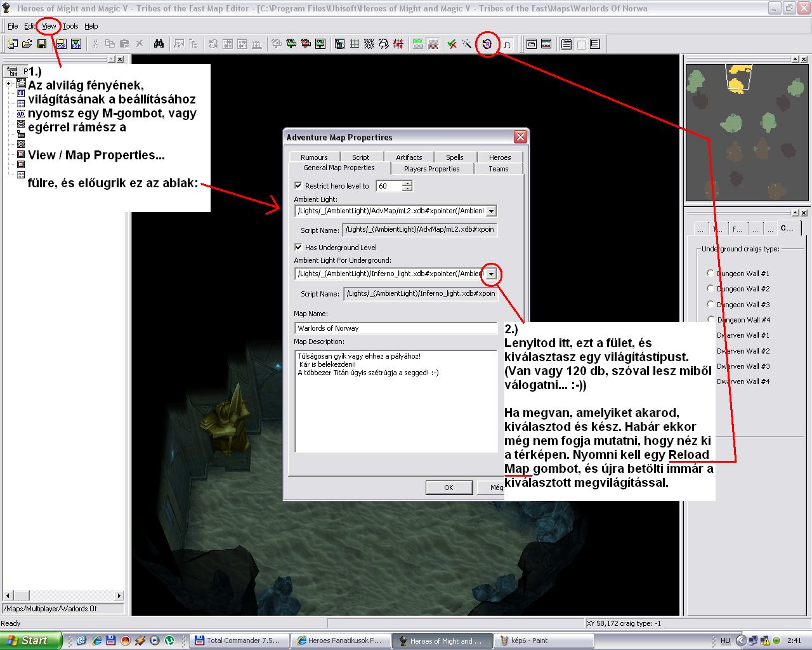Select Dungeon Wall #4 radio button
This screenshot has width=812, height=650.
710,319
